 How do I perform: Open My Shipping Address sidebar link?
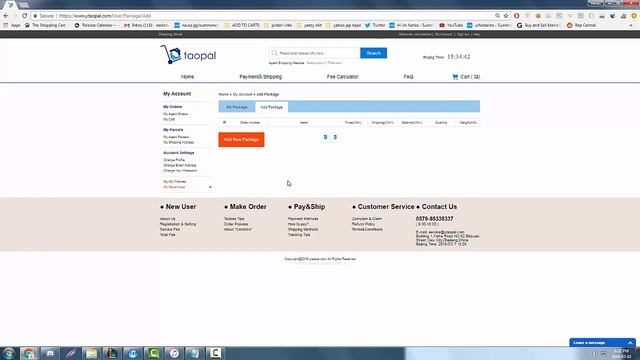tap(178, 142)
